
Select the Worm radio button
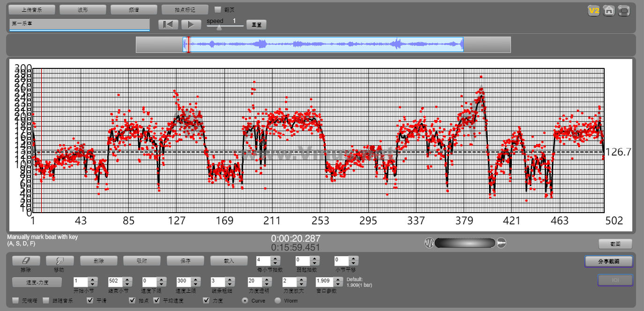point(278,300)
